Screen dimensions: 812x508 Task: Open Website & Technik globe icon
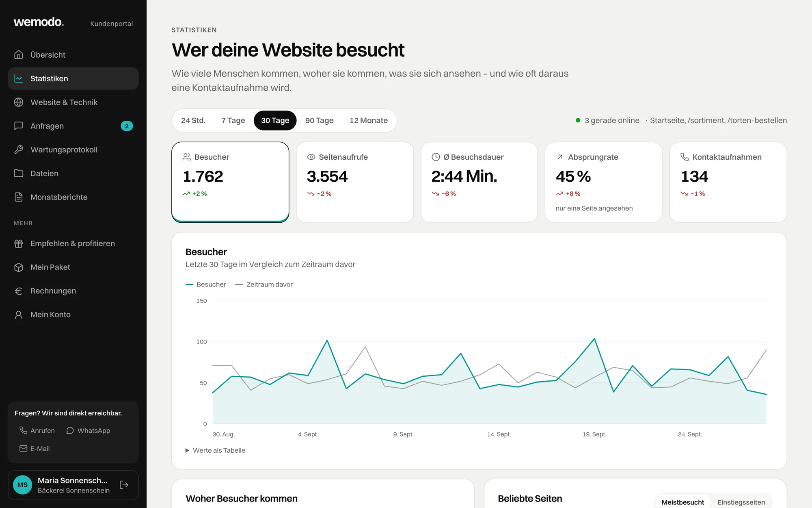coord(19,102)
